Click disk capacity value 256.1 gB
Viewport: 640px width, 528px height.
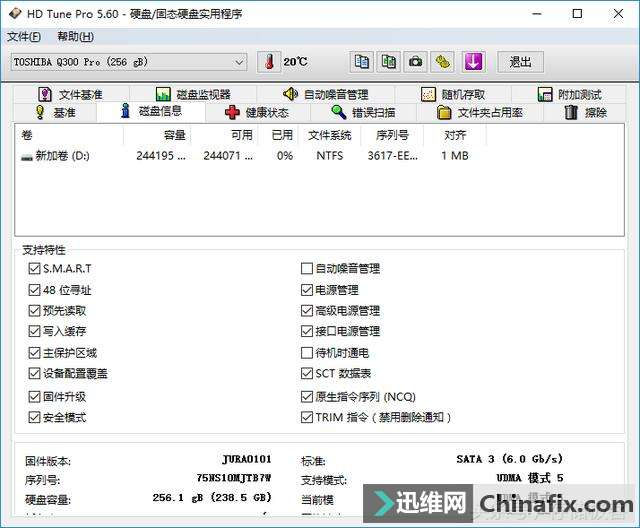pos(212,497)
